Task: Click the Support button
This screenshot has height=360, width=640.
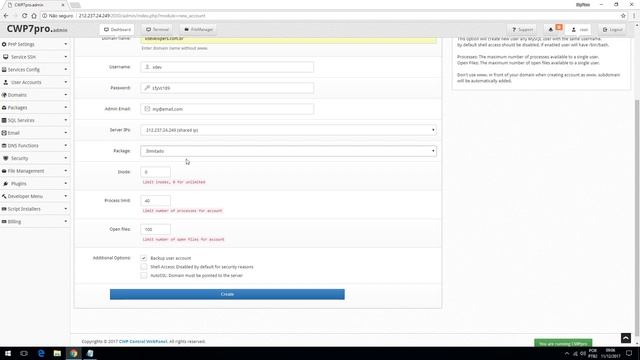Action: (522, 29)
